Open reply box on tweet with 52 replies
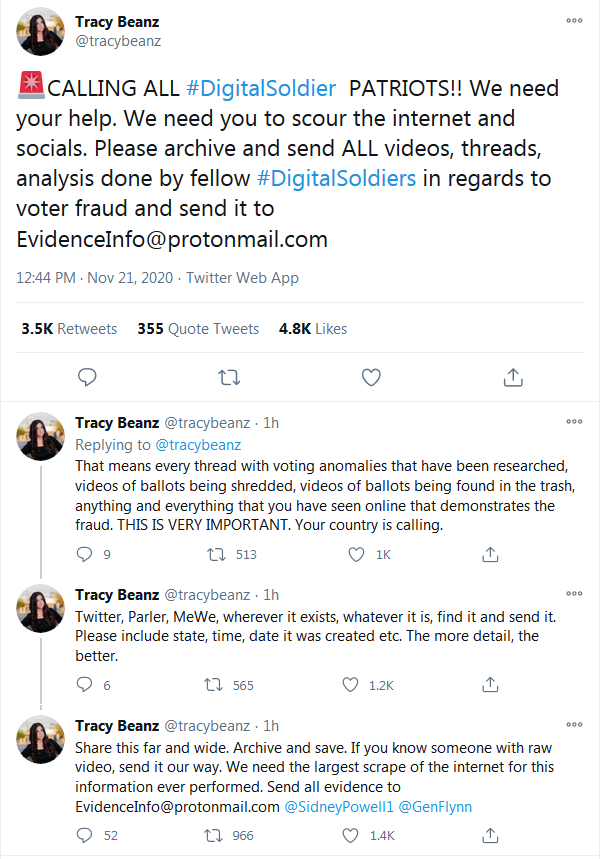 [x=84, y=835]
